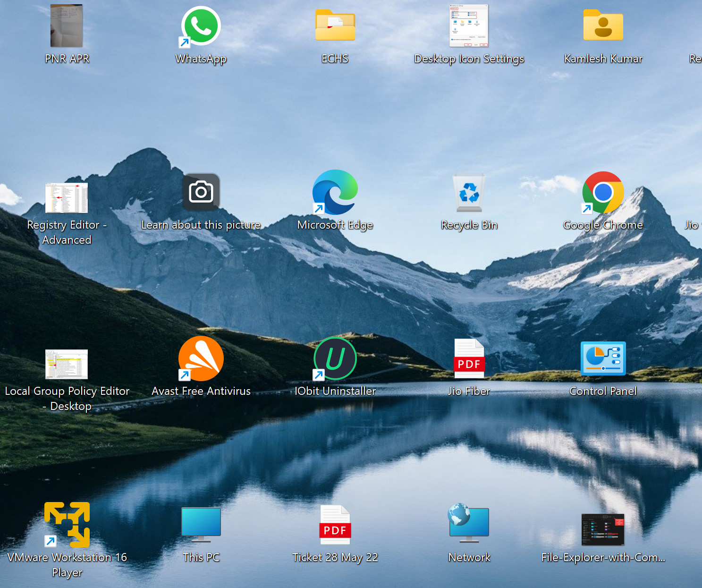Click the 'IObit Uninstaller' label text
The image size is (702, 588).
click(335, 391)
